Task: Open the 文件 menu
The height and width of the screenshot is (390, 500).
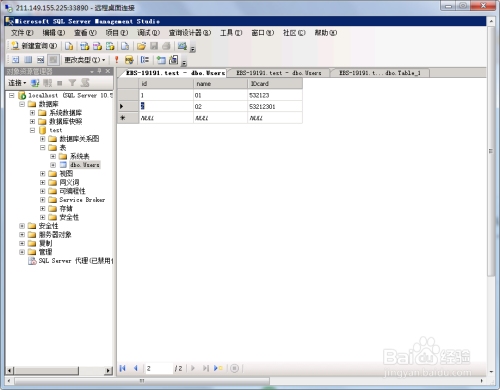Action: [22, 33]
